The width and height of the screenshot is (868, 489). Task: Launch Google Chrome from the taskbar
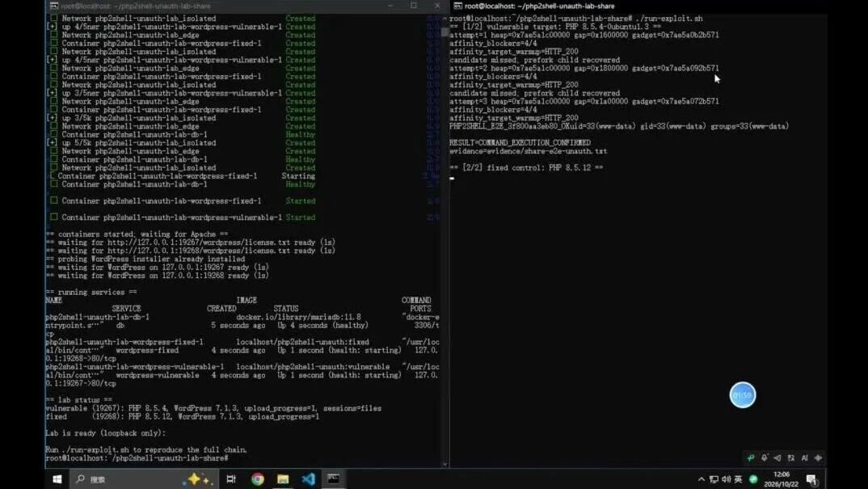pyautogui.click(x=258, y=479)
